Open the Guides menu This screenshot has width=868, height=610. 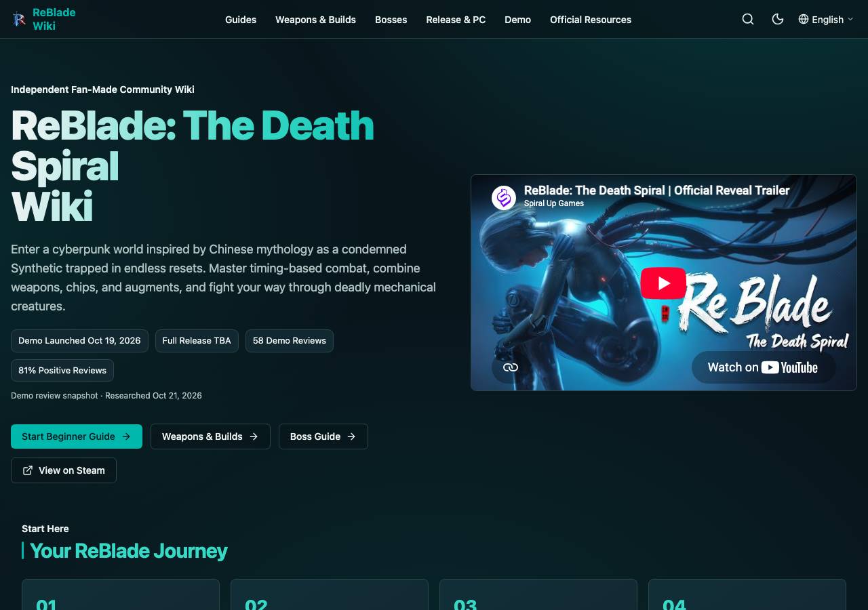point(241,20)
